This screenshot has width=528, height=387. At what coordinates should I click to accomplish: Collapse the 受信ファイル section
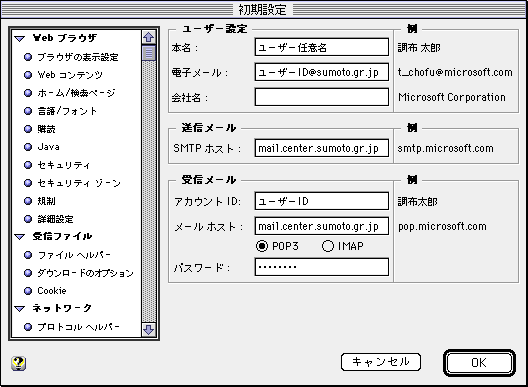click(x=20, y=237)
